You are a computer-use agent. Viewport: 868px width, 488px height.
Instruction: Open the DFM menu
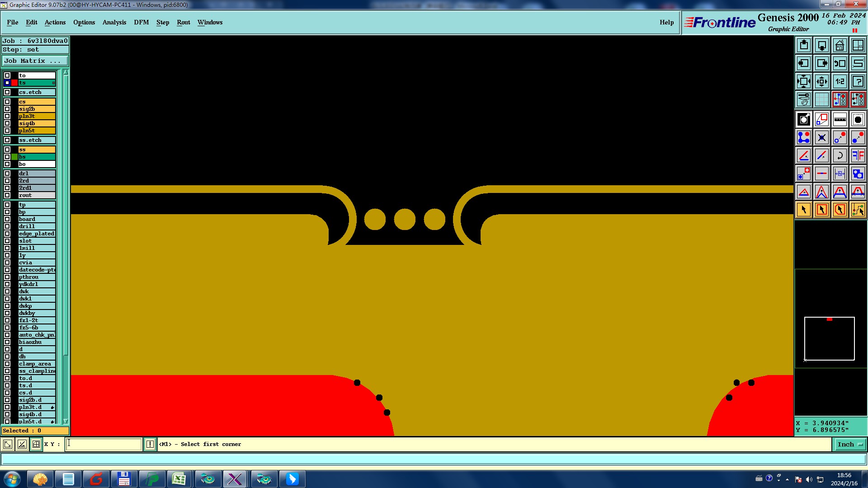click(x=141, y=22)
